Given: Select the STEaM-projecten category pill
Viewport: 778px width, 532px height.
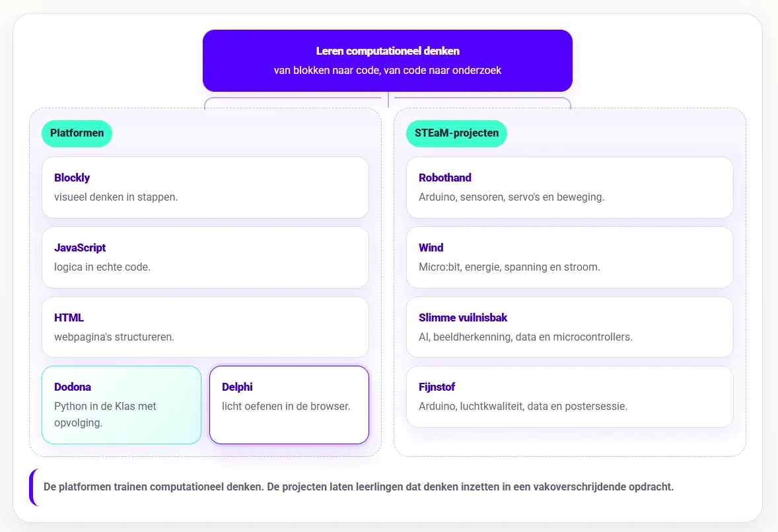Looking at the screenshot, I should pyautogui.click(x=456, y=133).
